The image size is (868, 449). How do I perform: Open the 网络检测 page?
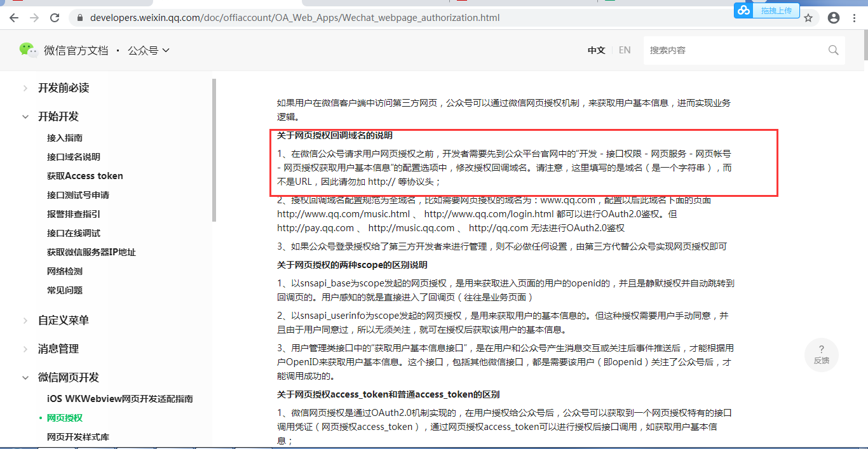pyautogui.click(x=65, y=271)
